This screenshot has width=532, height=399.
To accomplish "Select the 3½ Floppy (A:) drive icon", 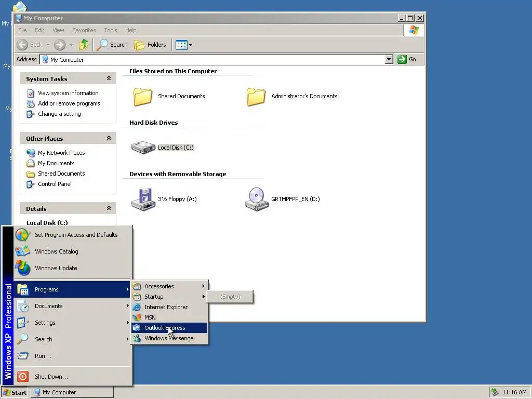I will click(143, 199).
